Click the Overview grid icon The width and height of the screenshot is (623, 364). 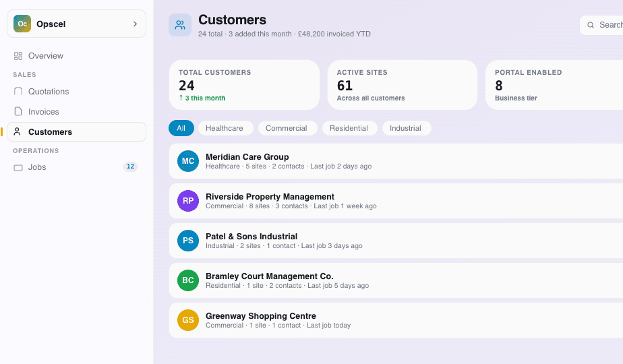18,56
